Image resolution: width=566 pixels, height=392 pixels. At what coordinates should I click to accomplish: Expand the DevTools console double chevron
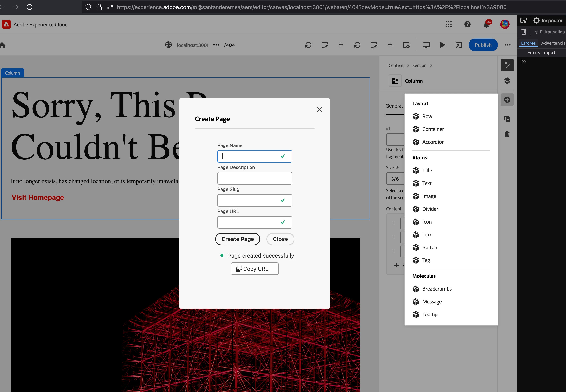(524, 62)
